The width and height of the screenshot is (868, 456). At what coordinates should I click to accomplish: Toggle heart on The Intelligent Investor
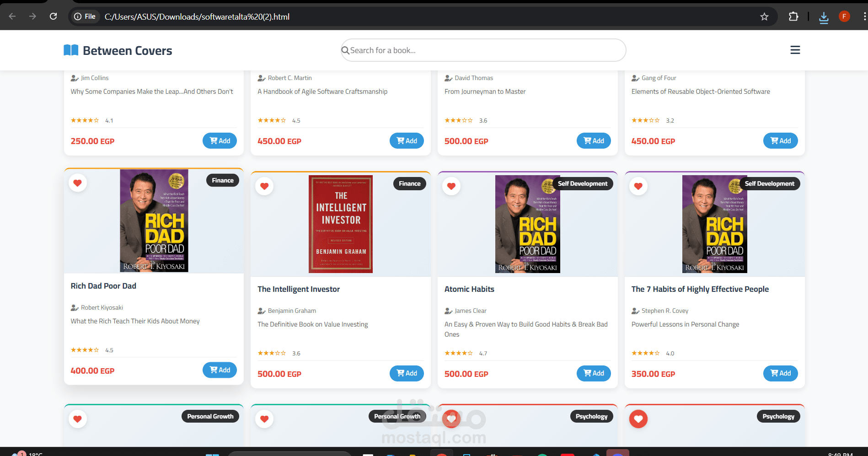[x=264, y=186]
